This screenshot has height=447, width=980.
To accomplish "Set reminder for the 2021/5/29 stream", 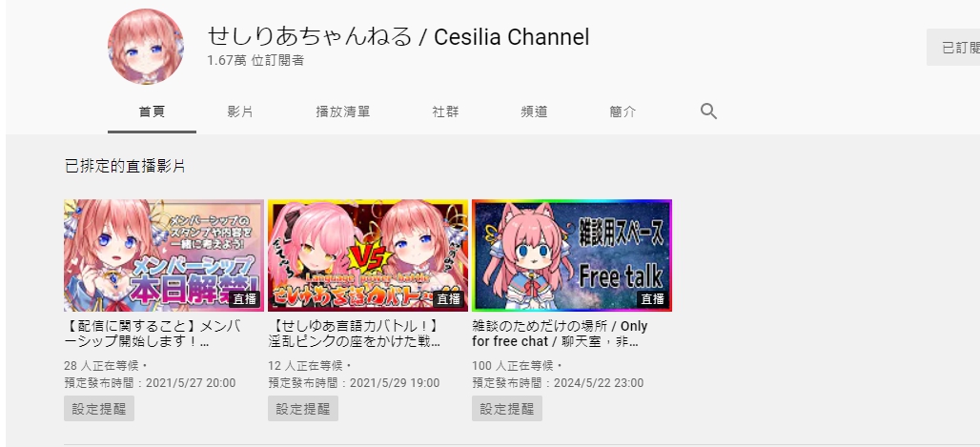I will point(303,409).
